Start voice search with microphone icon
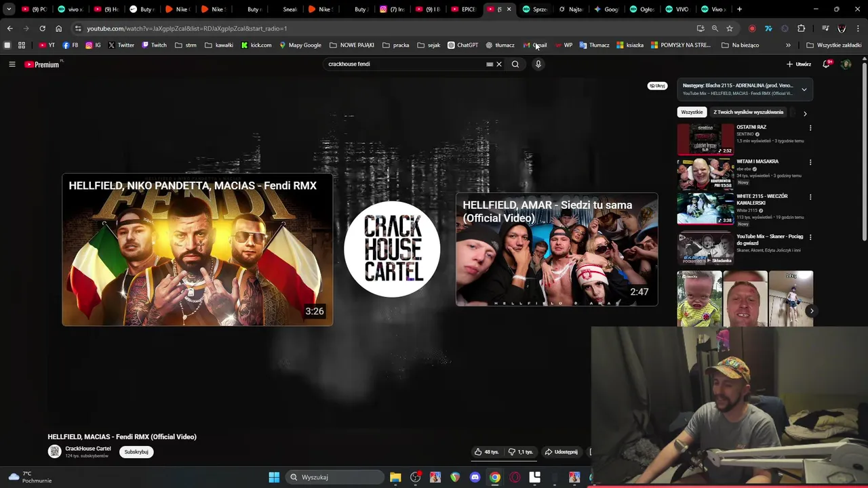Viewport: 868px width, 488px height. coord(538,64)
